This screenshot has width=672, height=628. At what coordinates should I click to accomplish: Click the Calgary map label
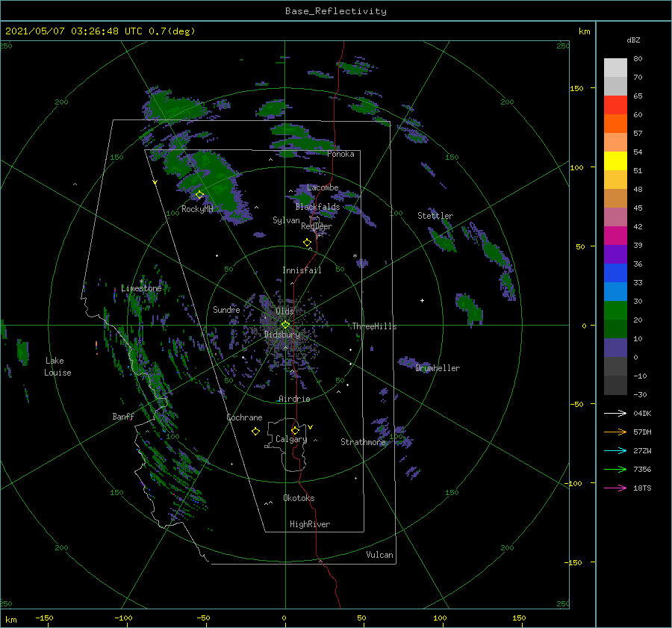[x=291, y=439]
